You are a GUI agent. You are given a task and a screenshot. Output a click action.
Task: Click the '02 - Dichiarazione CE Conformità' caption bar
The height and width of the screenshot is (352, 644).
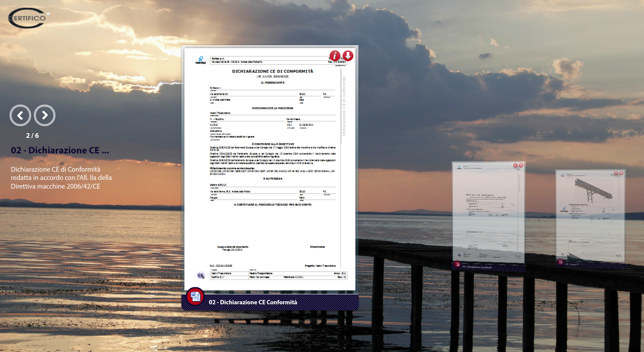(277, 302)
